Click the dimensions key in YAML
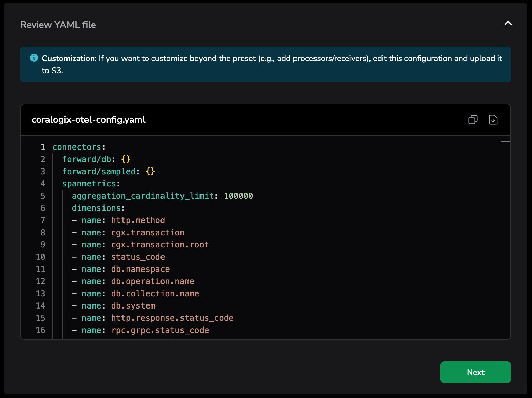This screenshot has height=398, width=532. coord(96,208)
